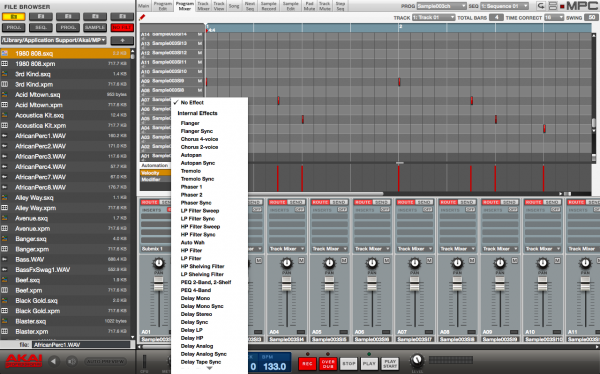Open the file browser path dropdown

pyautogui.click(x=54, y=40)
